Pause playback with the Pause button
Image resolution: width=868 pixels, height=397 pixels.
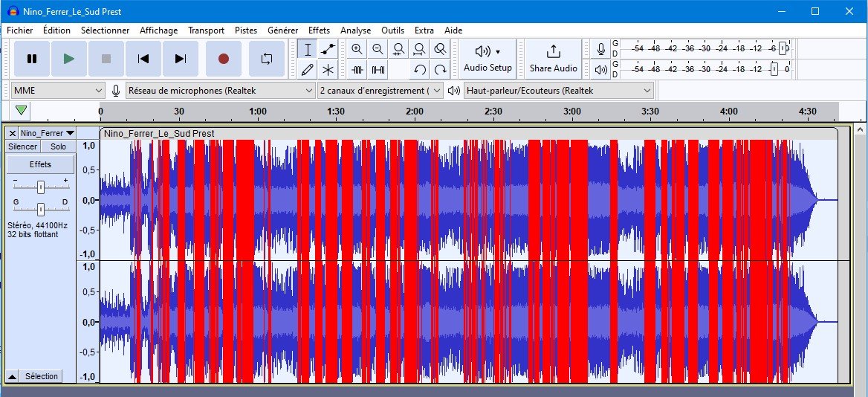32,59
